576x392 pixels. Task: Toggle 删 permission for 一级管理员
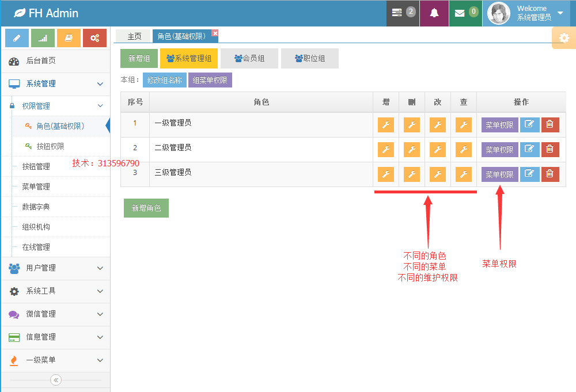click(412, 125)
